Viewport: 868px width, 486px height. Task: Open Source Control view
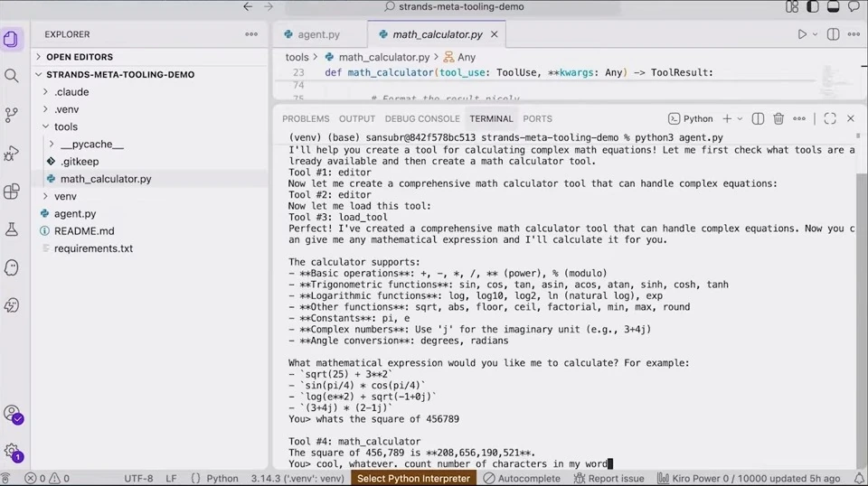click(11, 115)
